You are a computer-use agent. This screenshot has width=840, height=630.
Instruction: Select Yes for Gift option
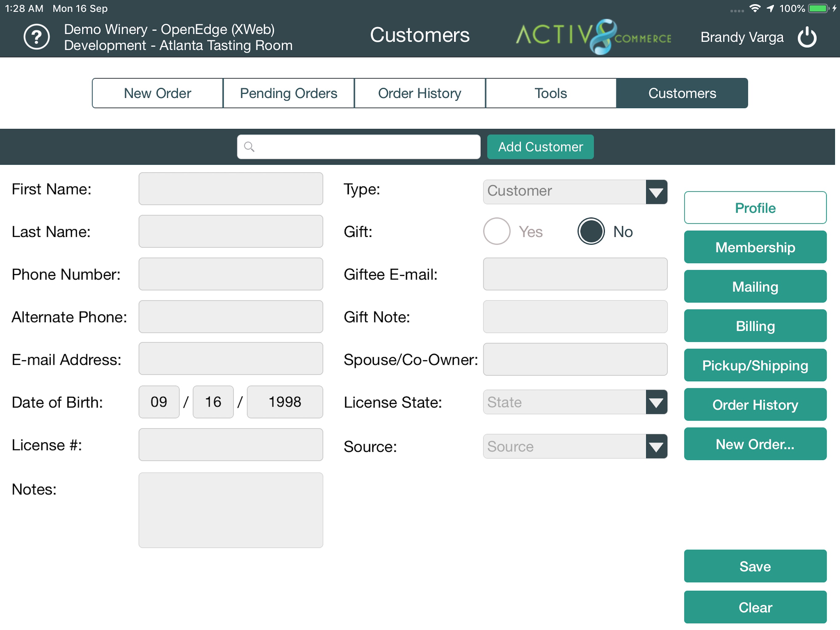(497, 231)
